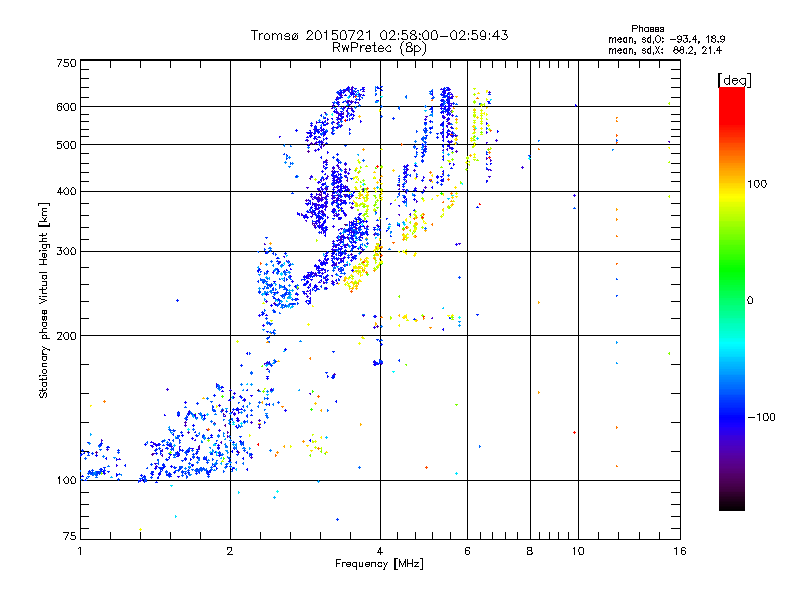
Task: Click the x-axis tick label "6"
Action: click(467, 551)
